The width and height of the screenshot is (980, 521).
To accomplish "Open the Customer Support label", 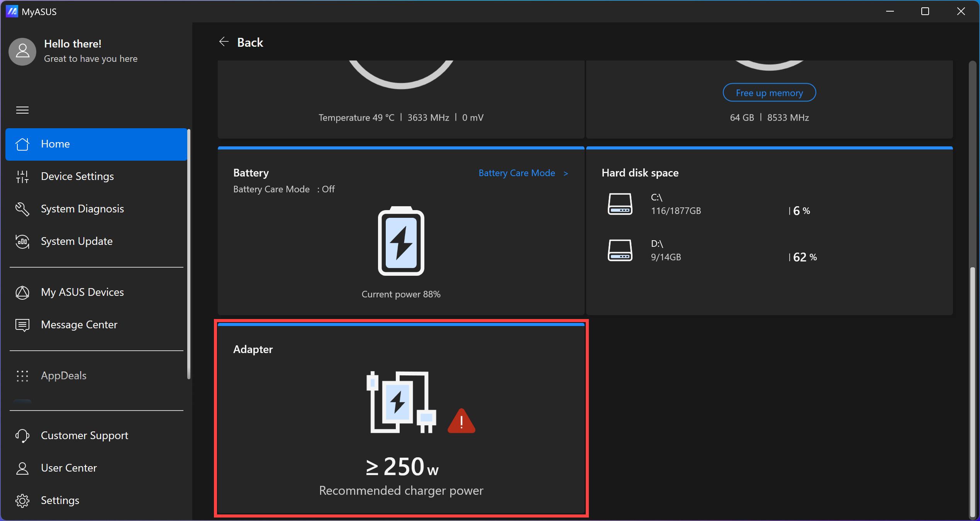I will pos(85,436).
